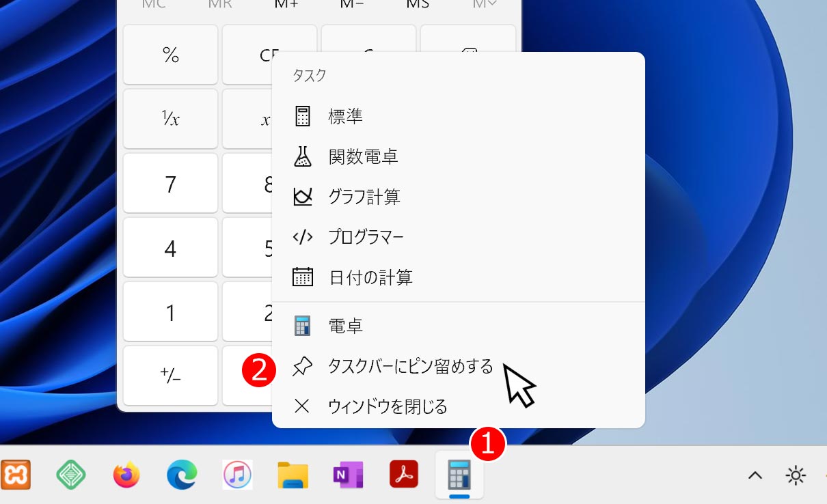Click タスクバーにピン留めする pin option

coord(410,367)
